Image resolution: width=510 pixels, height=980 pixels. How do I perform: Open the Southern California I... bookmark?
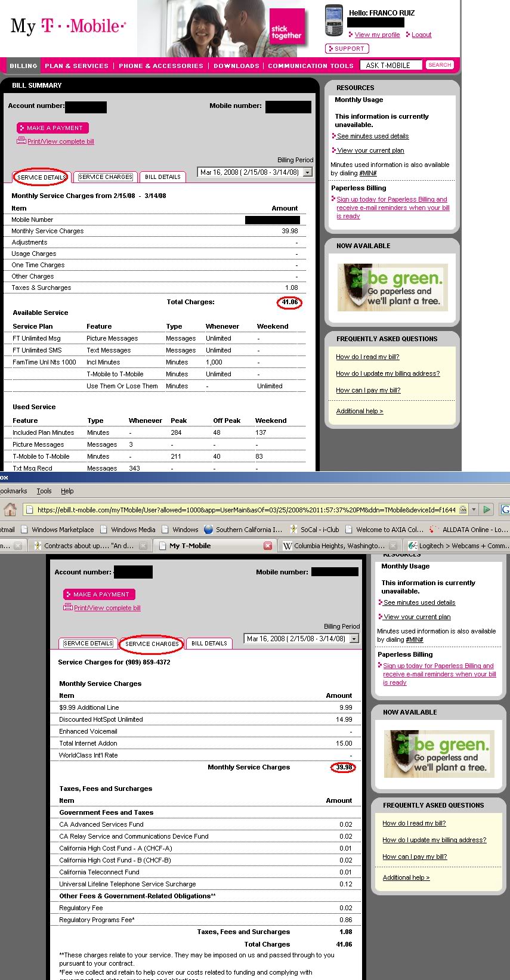[x=243, y=529]
